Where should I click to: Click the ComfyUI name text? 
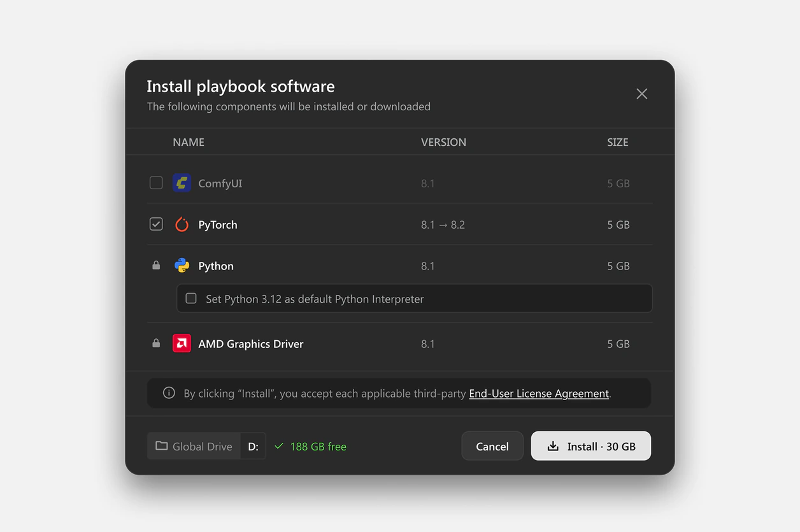coord(220,183)
